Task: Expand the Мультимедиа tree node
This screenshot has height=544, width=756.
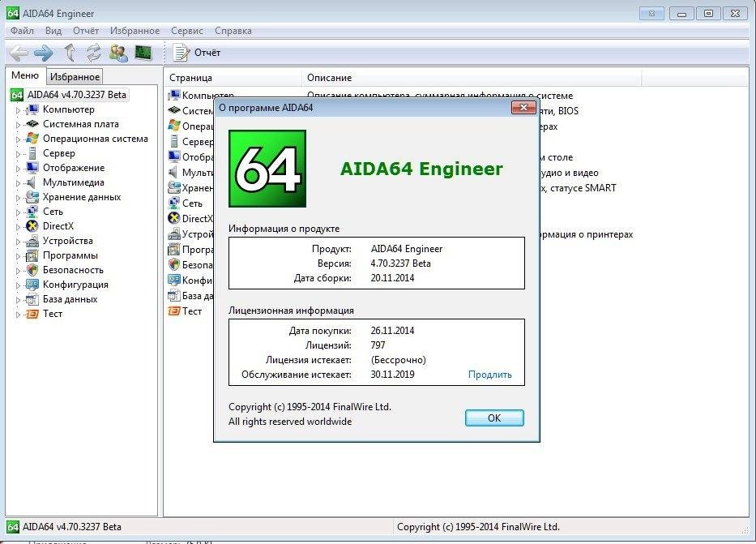Action: coord(19,183)
